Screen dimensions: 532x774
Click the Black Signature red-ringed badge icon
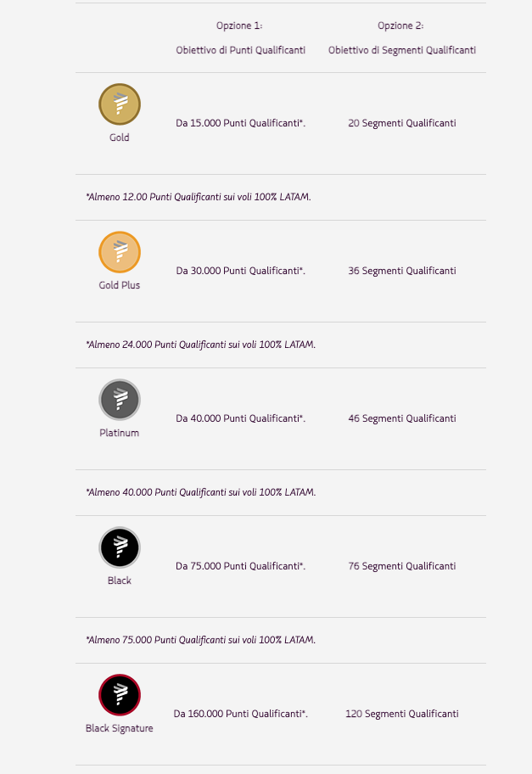[120, 695]
